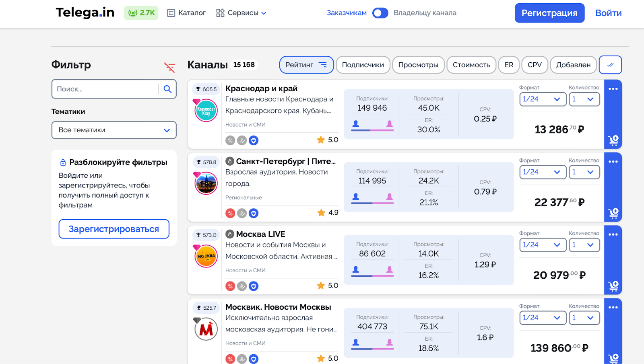Click the star rating of Москвик channel
644x364 pixels.
pos(327,358)
